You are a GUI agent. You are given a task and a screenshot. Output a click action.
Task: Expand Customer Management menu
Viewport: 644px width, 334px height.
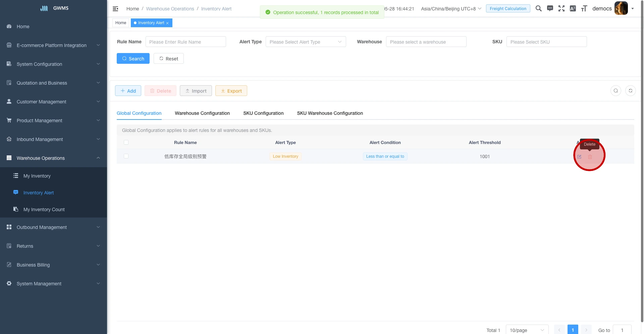pos(53,102)
